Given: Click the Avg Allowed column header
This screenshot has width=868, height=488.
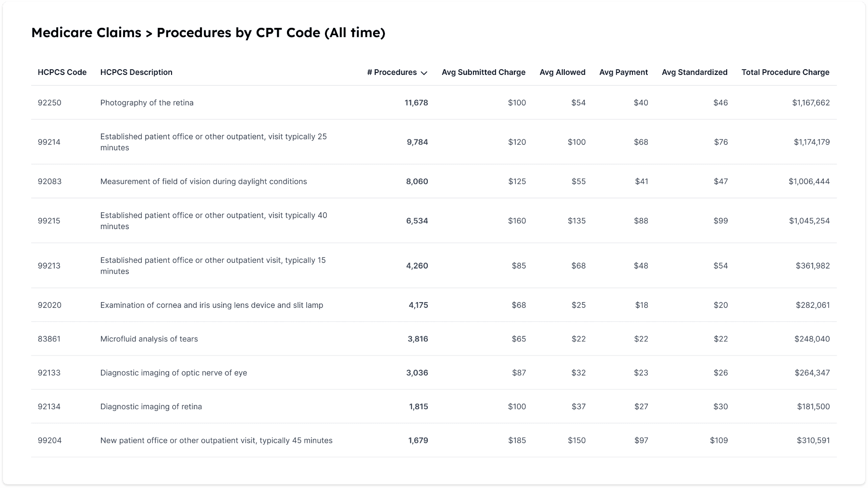Looking at the screenshot, I should 562,72.
